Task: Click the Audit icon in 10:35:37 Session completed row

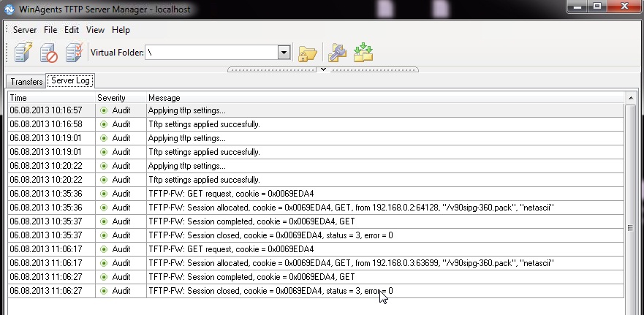Action: click(104, 221)
